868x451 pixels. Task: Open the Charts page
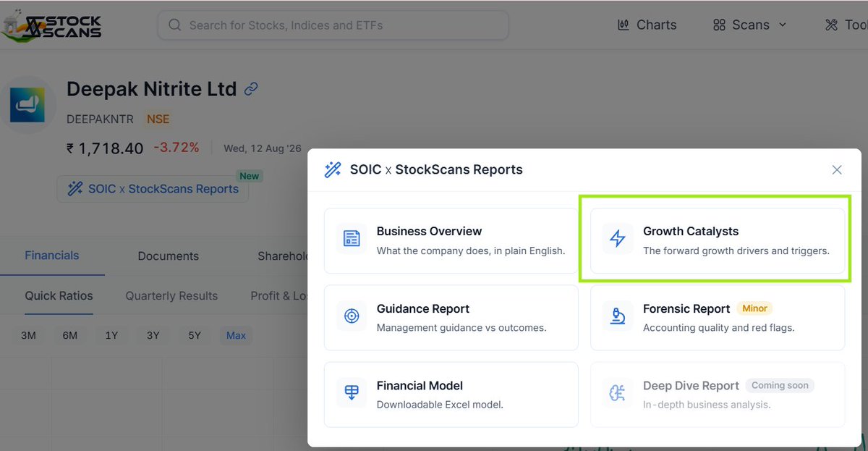pyautogui.click(x=647, y=25)
